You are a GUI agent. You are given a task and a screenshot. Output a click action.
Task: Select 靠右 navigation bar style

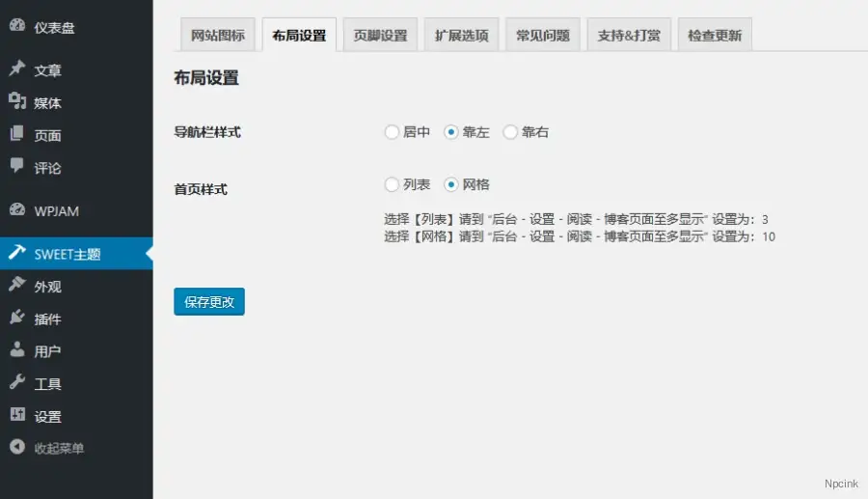coord(510,132)
